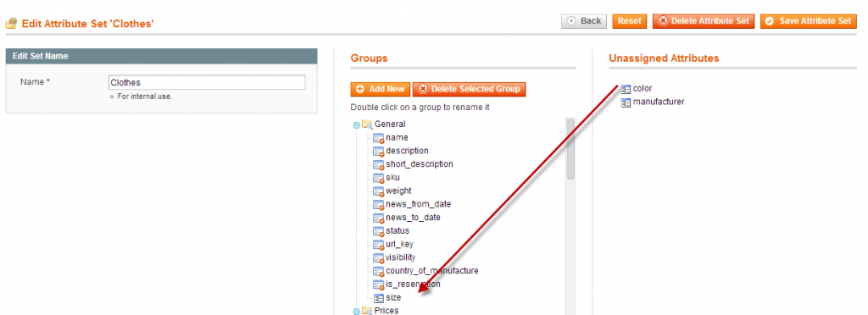Image resolution: width=868 pixels, height=315 pixels.
Task: Select the sku attribute label
Action: click(x=393, y=177)
